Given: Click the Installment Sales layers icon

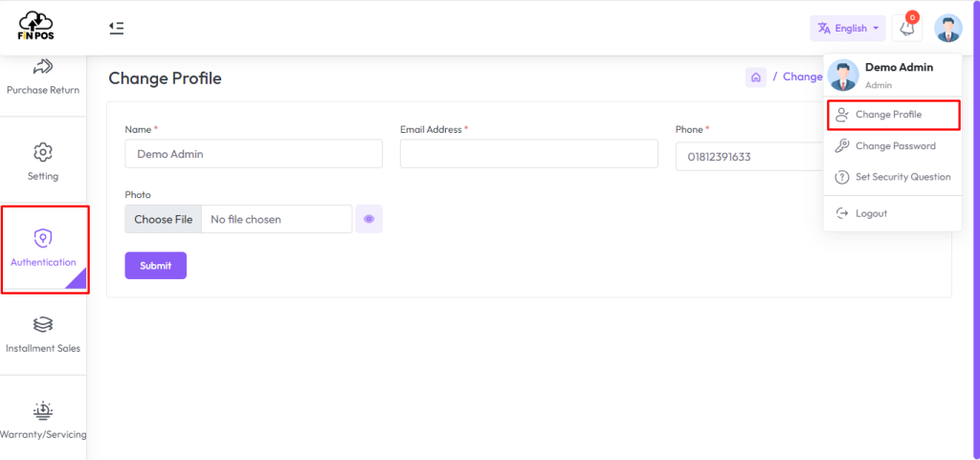Looking at the screenshot, I should (42, 324).
